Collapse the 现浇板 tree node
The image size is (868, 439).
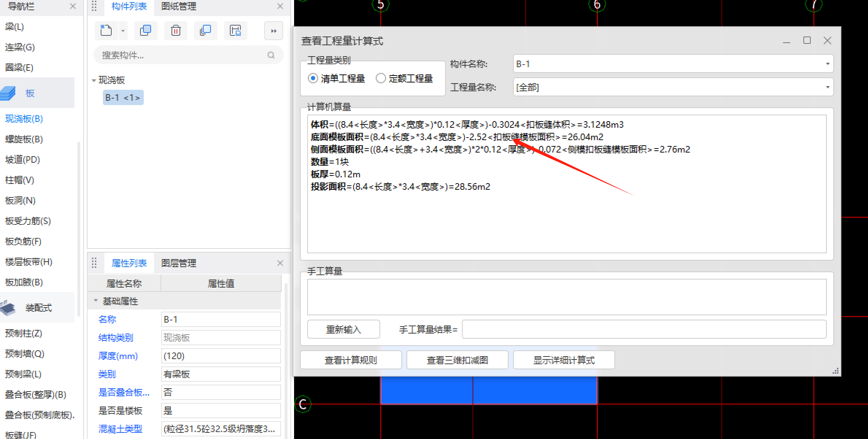tap(94, 80)
